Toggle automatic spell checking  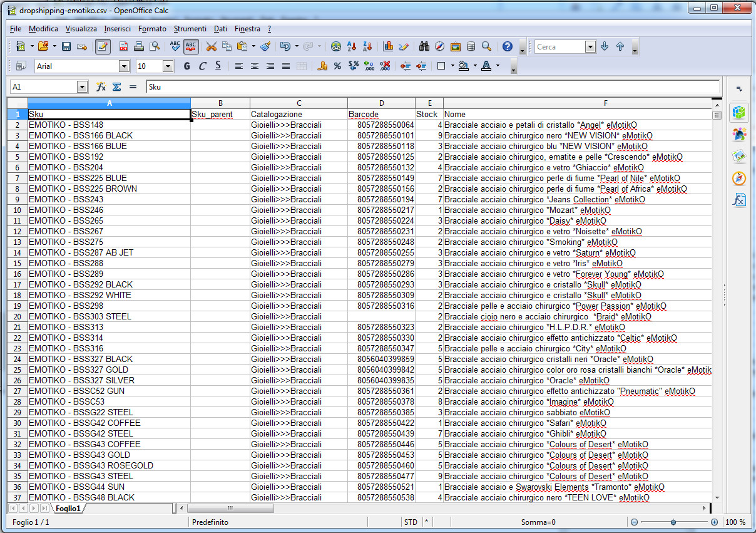191,47
